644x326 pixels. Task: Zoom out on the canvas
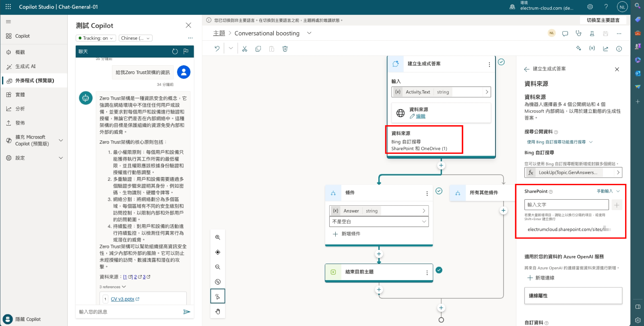click(218, 267)
